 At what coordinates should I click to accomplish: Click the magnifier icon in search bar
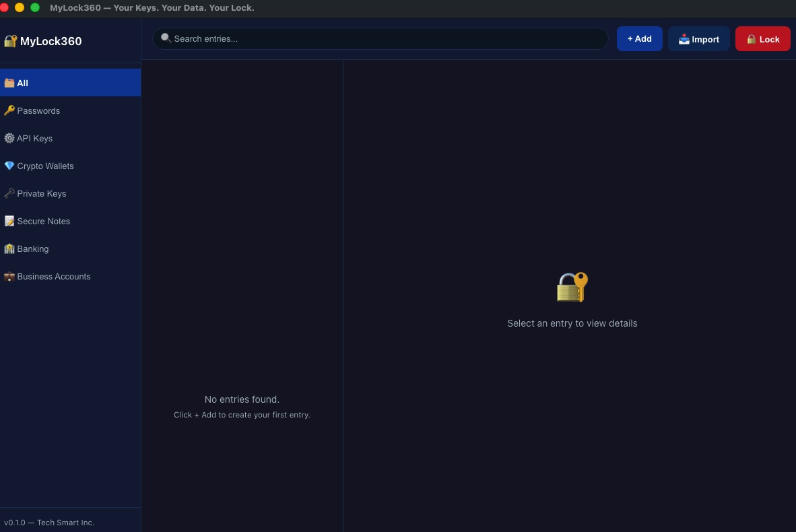coord(166,38)
